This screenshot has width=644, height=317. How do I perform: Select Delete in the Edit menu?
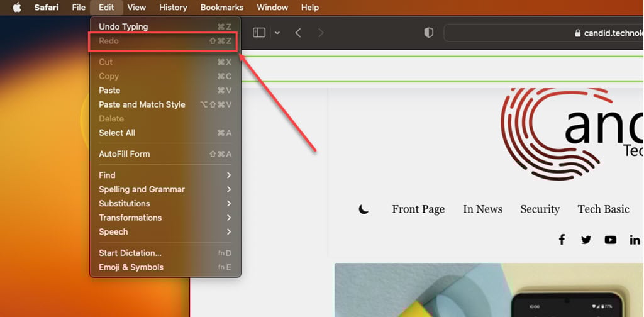(165, 119)
